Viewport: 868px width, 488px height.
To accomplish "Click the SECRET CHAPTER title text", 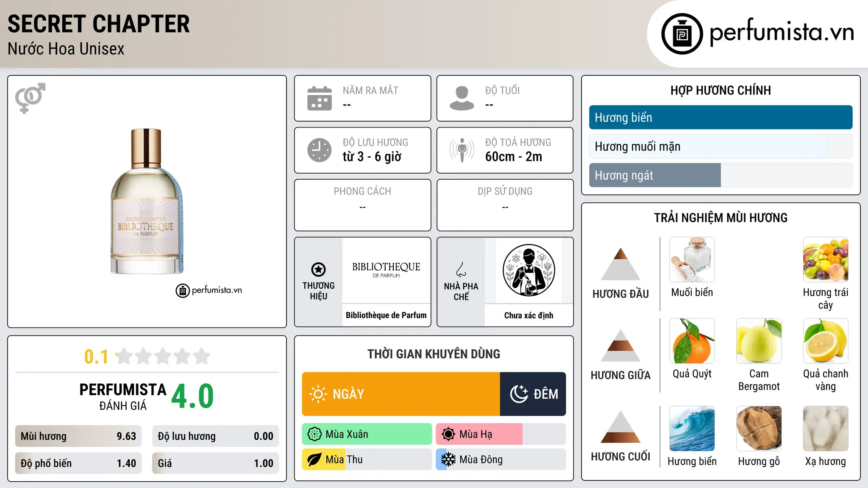I will 99,24.
